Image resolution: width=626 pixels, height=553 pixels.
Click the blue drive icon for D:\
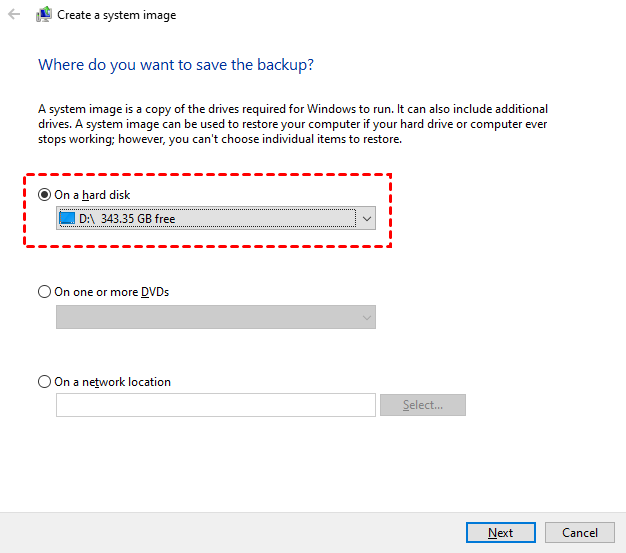(x=67, y=218)
